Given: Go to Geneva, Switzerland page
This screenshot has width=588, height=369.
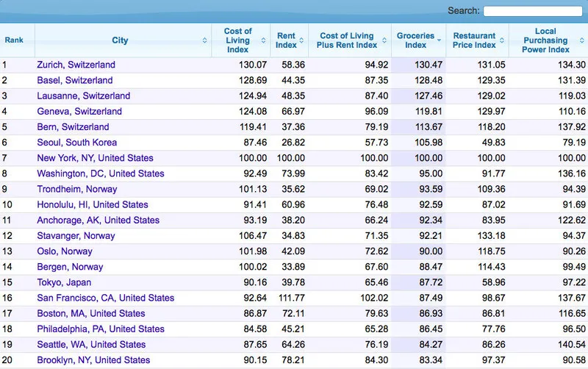Looking at the screenshot, I should pyautogui.click(x=79, y=112).
